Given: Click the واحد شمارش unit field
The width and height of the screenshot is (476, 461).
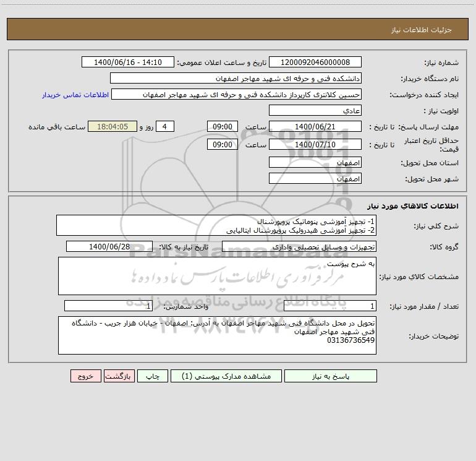Looking at the screenshot, I should click(108, 306).
